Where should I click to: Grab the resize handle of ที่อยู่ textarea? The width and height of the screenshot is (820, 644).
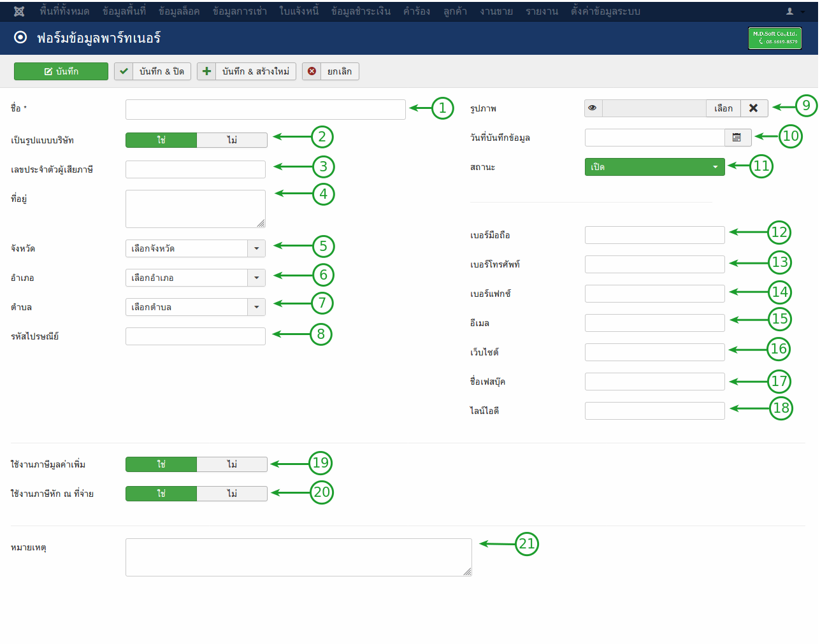pos(261,224)
